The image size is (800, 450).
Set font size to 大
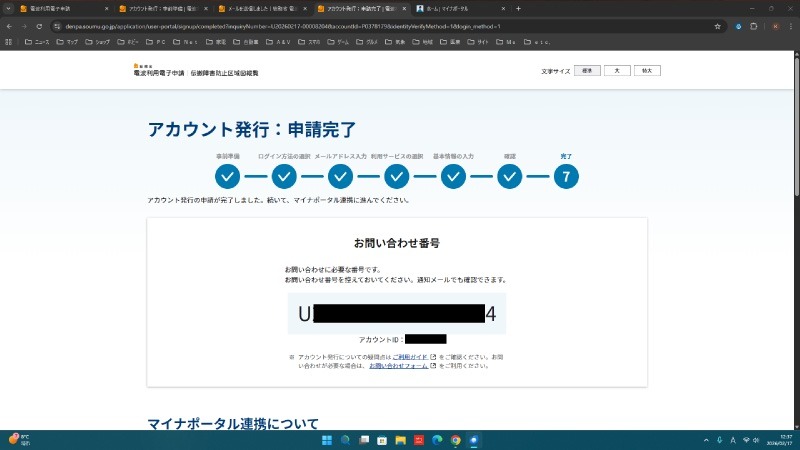[x=618, y=71]
